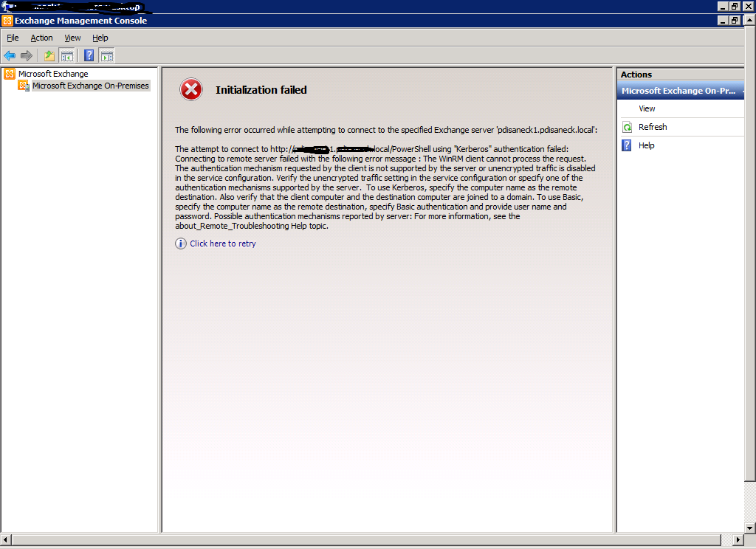This screenshot has width=756, height=549.
Task: Click the vertical scrollbar down arrow
Action: [x=750, y=528]
